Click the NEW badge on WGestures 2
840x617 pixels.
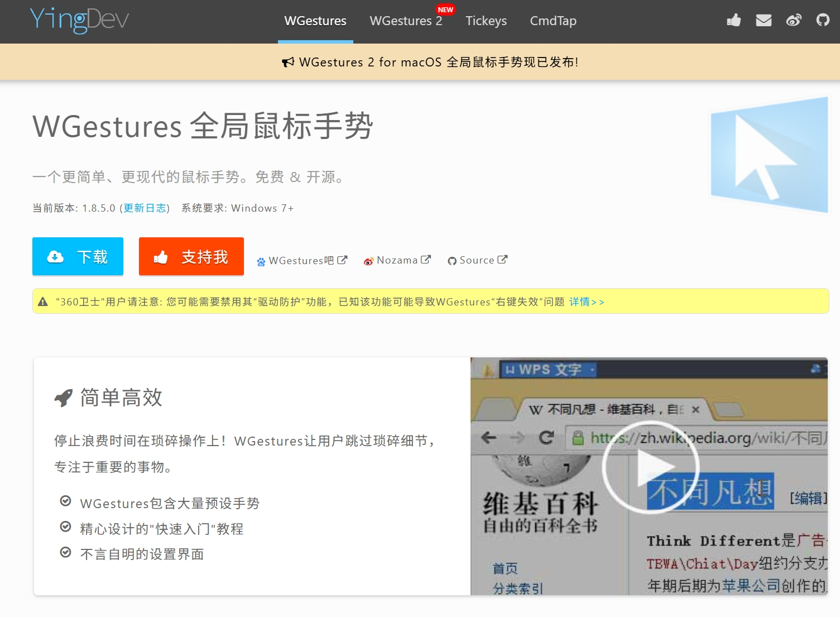coord(445,9)
